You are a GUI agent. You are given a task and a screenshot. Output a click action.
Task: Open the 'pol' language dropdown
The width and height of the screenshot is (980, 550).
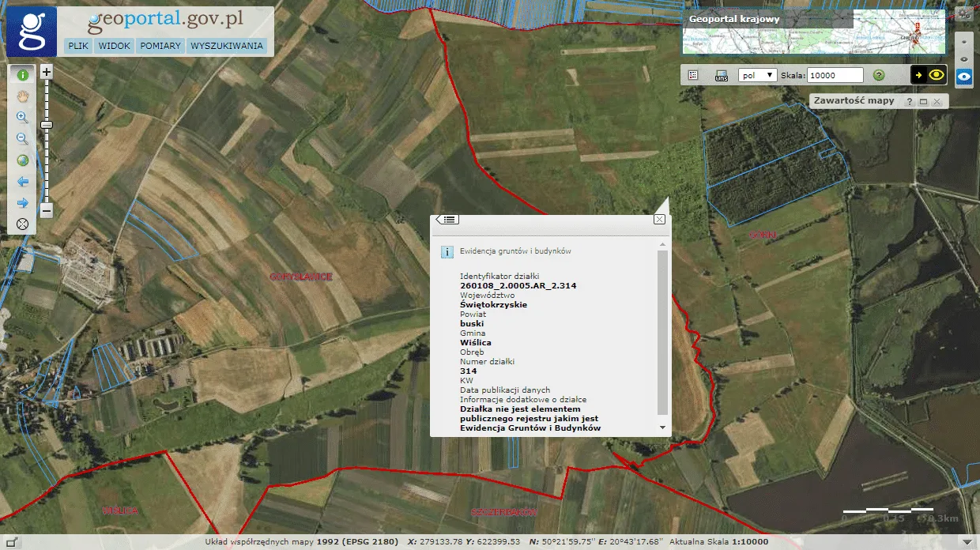click(757, 75)
